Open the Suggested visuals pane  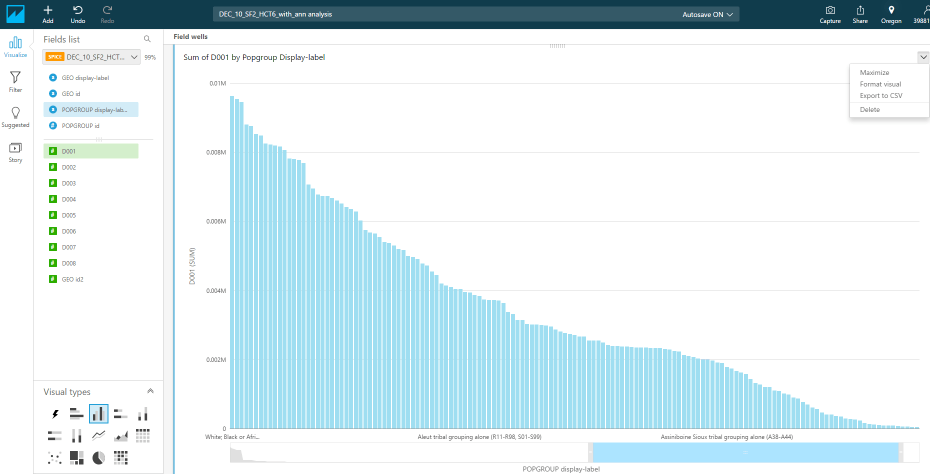[15, 116]
